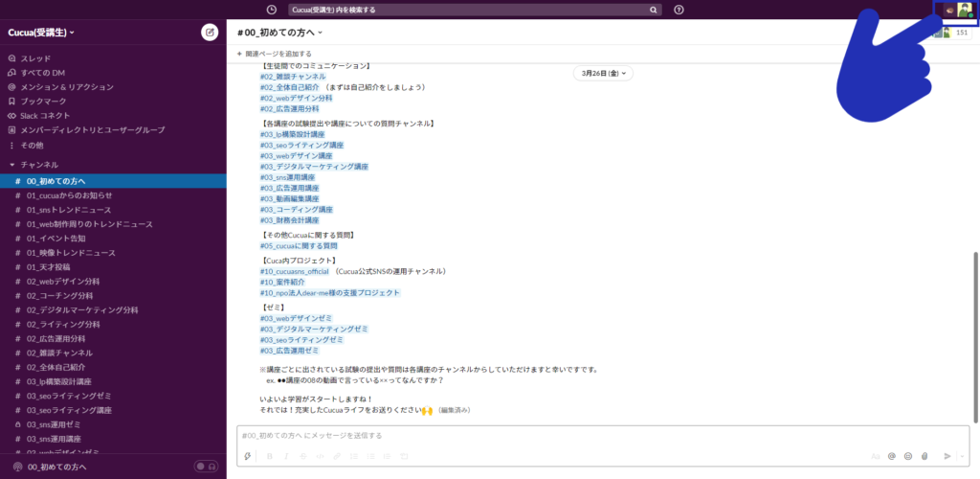Toggle code block formatting in composer
Viewport: 980px width, 479px height.
click(405, 456)
